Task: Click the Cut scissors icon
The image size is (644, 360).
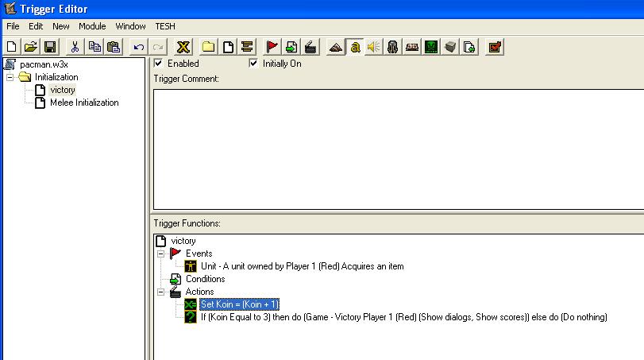Action: tap(75, 47)
